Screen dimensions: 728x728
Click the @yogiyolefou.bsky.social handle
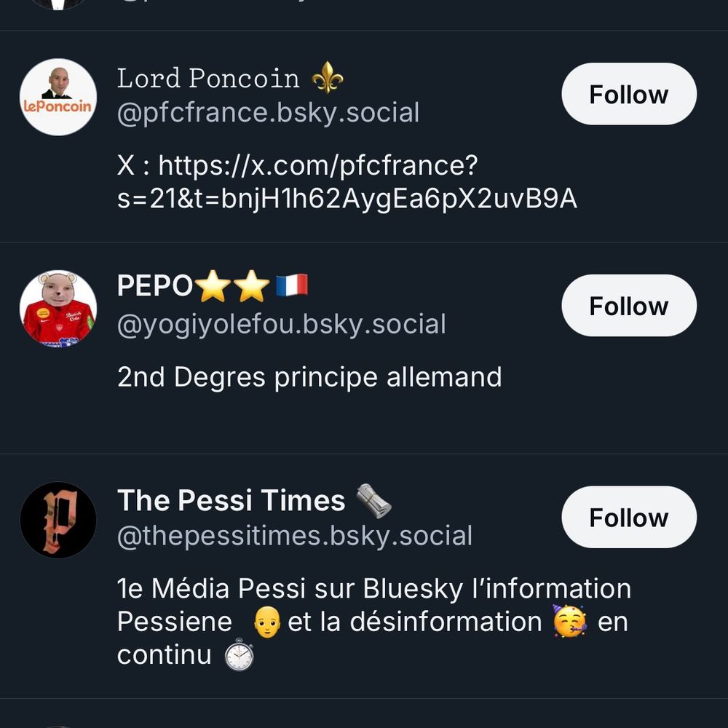click(281, 323)
